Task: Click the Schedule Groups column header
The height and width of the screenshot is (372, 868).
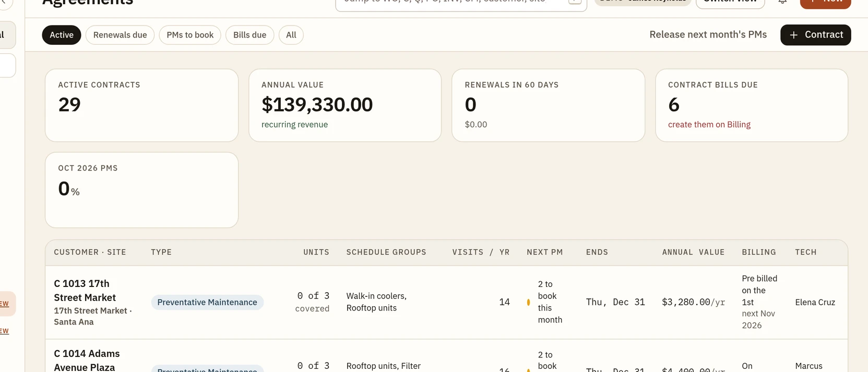Action: click(x=386, y=253)
